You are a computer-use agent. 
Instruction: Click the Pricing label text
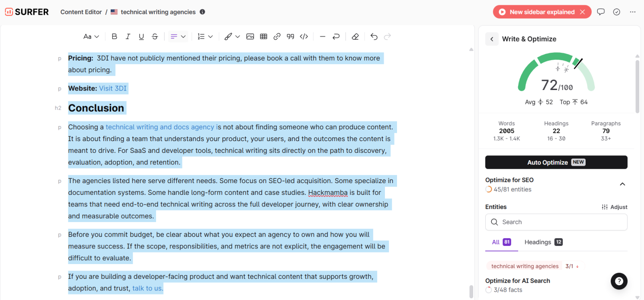click(x=81, y=58)
